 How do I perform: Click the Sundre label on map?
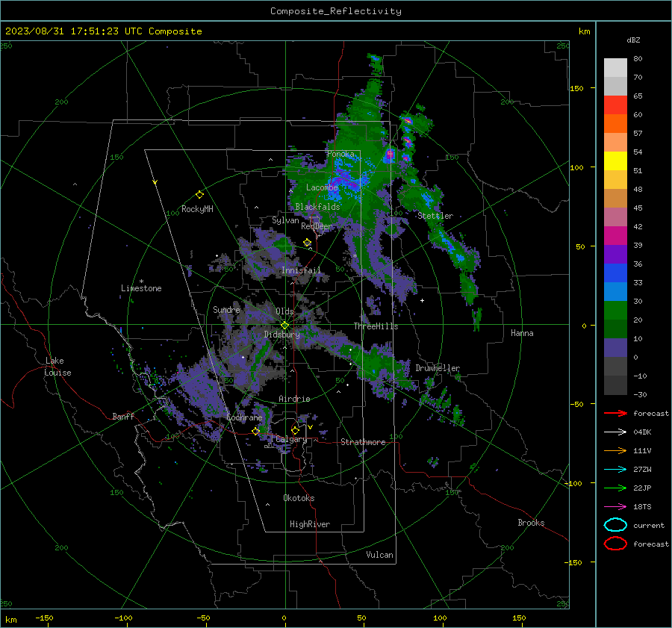[x=226, y=309]
